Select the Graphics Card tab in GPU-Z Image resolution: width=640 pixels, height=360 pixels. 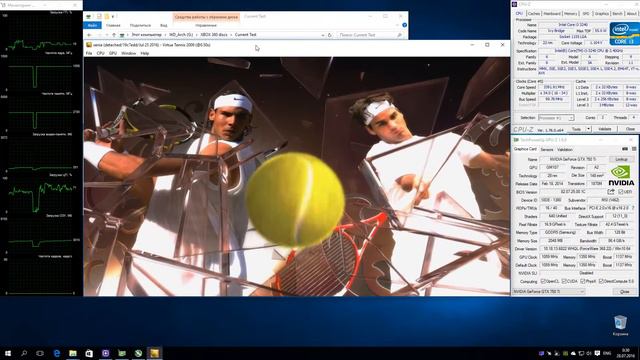click(525, 149)
